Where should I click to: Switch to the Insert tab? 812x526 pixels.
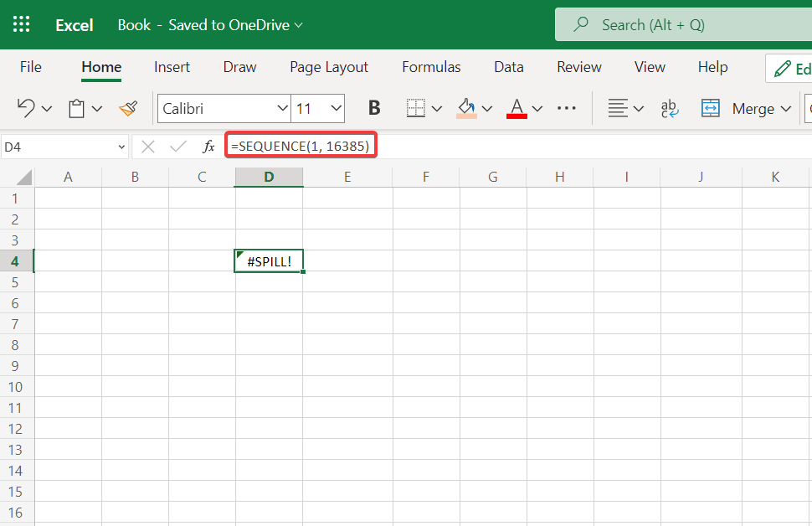[x=172, y=67]
